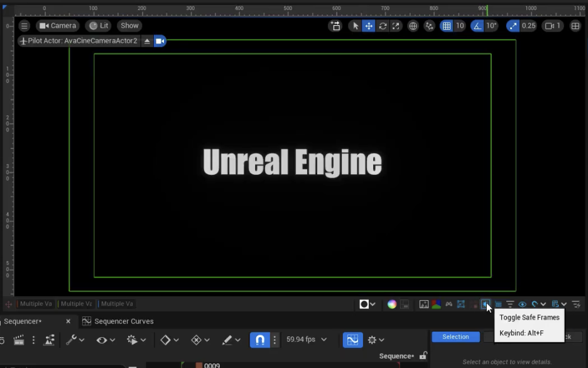The height and width of the screenshot is (368, 588).
Task: Toggle Safe Frames button
Action: click(x=485, y=304)
